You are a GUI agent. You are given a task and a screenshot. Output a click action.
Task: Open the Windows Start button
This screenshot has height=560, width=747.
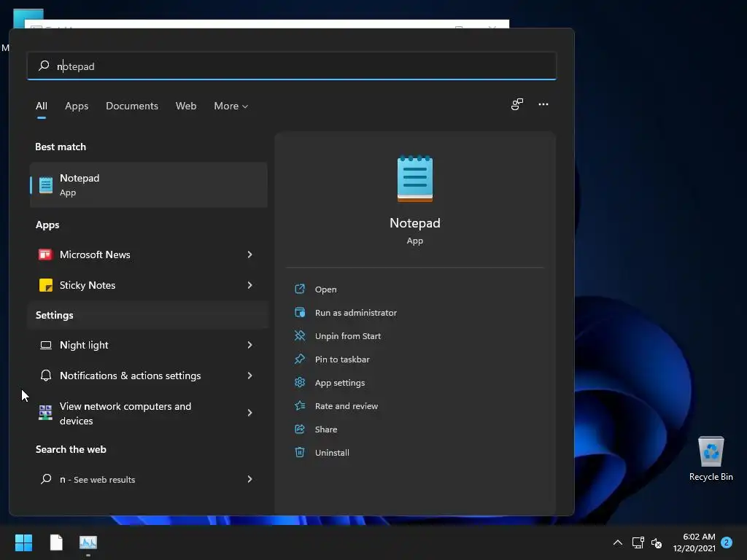pyautogui.click(x=23, y=542)
